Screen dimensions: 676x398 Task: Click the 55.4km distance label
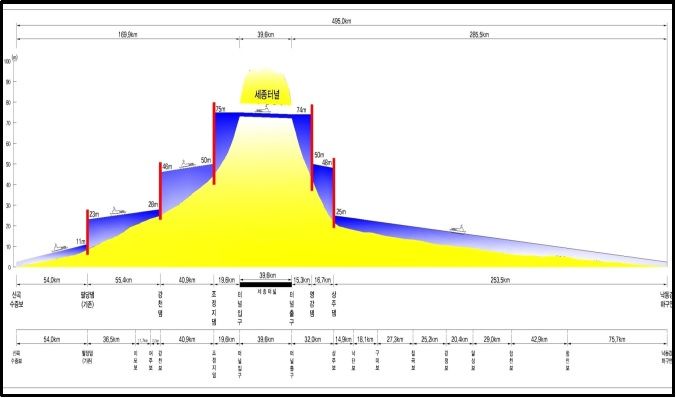[124, 280]
